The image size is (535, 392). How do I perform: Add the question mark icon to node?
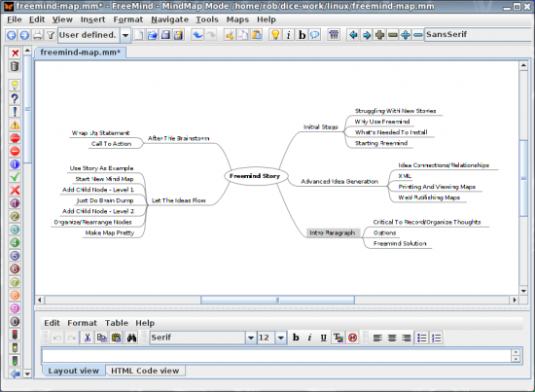click(x=15, y=98)
